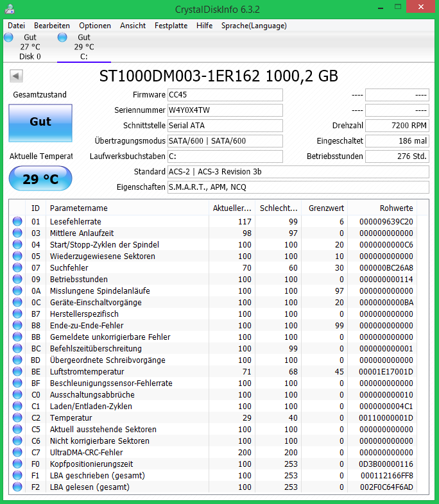
Task: Click the 29 °C temperature button
Action: [40, 179]
